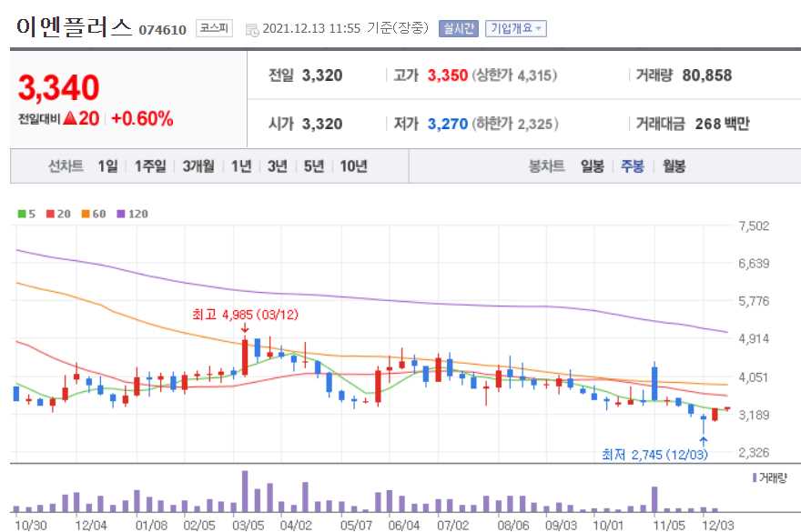Select the 1일 line chart tab
Screen dimensions: 801x532
[x=107, y=166]
